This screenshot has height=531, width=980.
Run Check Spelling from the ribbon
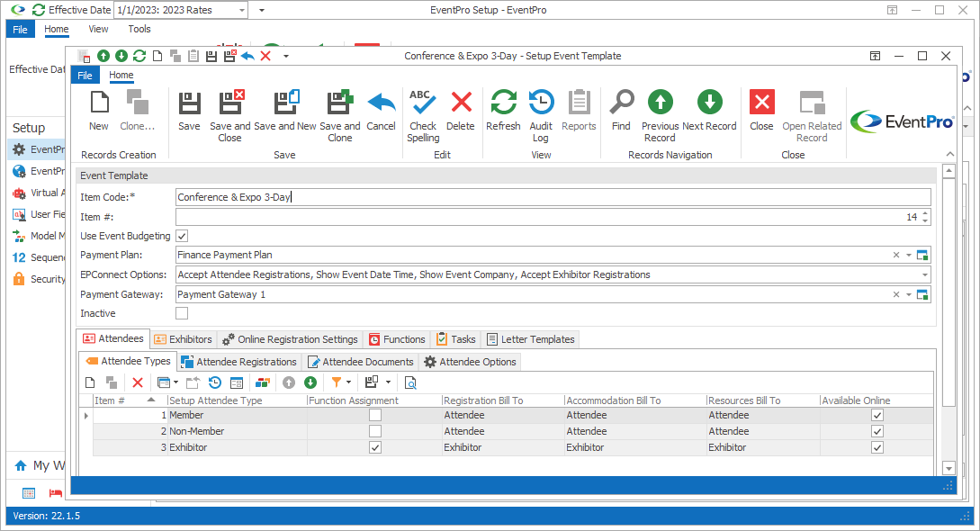pos(423,116)
